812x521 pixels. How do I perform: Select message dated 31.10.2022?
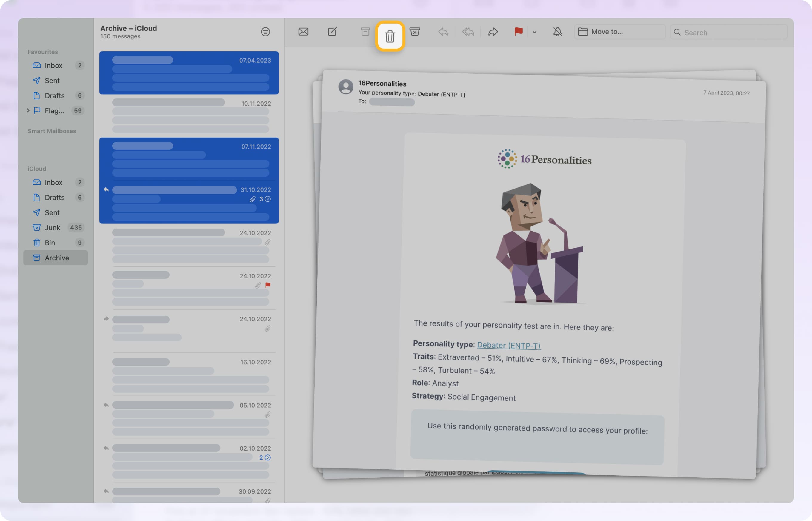(x=189, y=202)
